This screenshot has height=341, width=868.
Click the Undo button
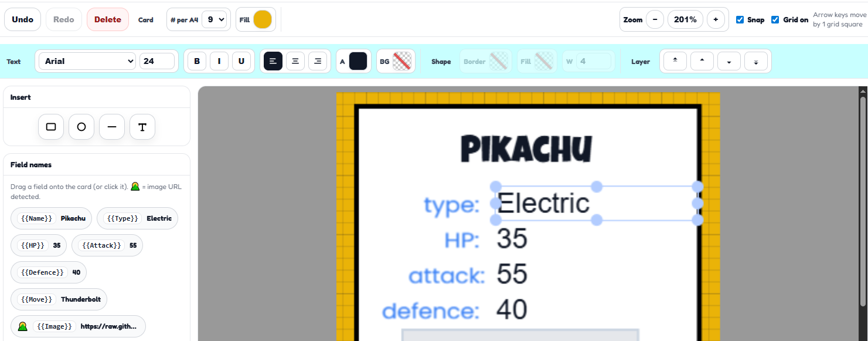click(x=23, y=19)
